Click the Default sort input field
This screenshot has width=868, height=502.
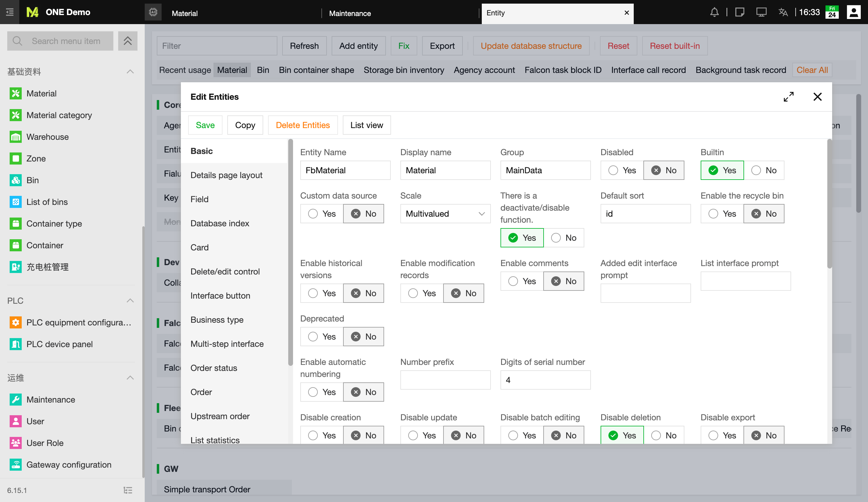tap(645, 213)
